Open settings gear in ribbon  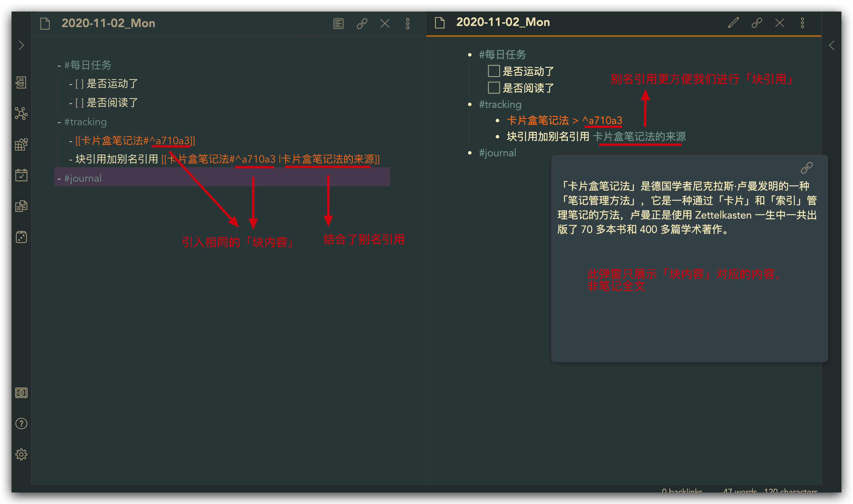(x=21, y=454)
